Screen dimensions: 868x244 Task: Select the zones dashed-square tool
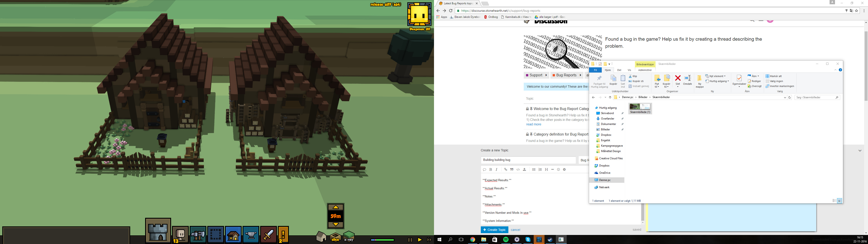216,235
